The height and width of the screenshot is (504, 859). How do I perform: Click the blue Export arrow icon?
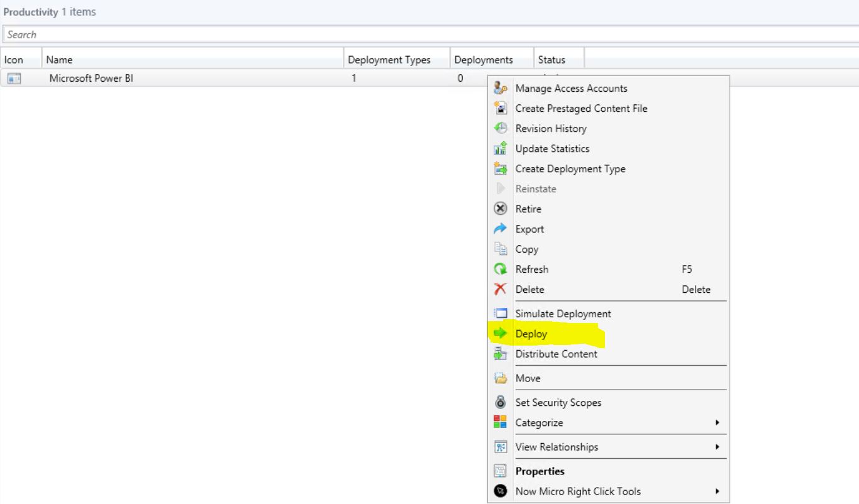tap(501, 229)
